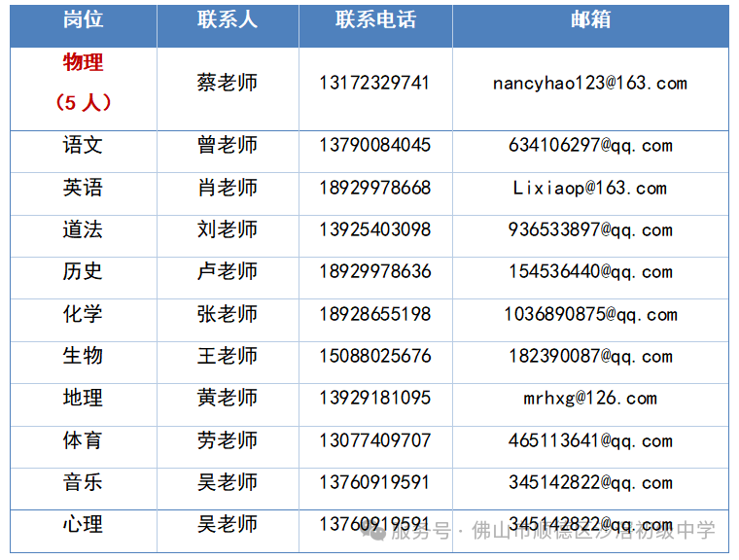Click email nancyhao123@163.com
The width and height of the screenshot is (739, 560).
coord(590,84)
